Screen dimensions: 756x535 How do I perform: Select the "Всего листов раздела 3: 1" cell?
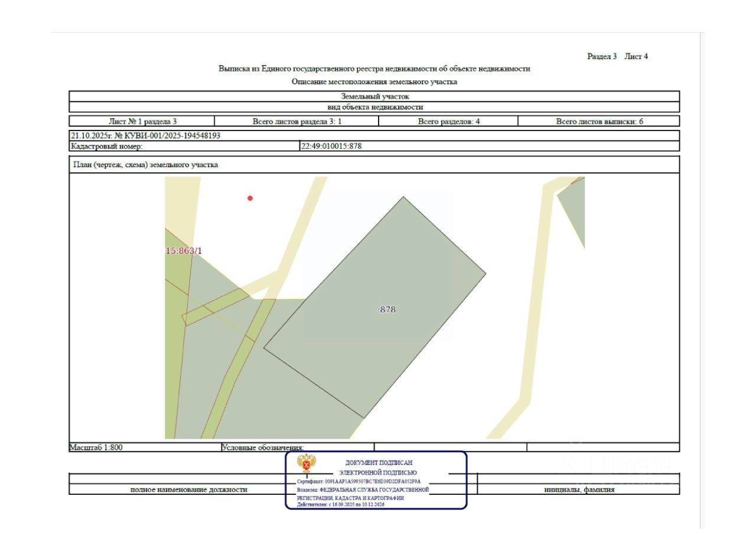coord(297,122)
